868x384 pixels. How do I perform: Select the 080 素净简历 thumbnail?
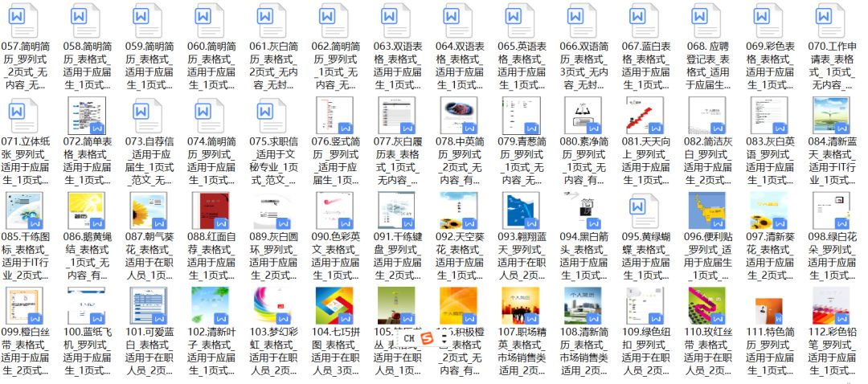(583, 116)
